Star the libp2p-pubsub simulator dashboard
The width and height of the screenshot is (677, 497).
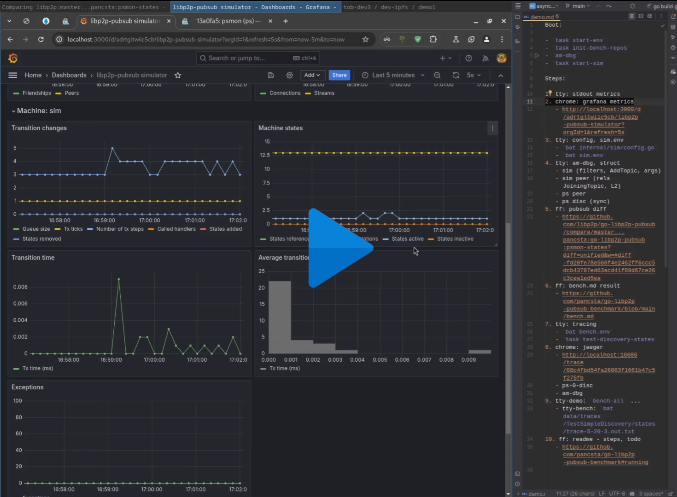[x=176, y=75]
